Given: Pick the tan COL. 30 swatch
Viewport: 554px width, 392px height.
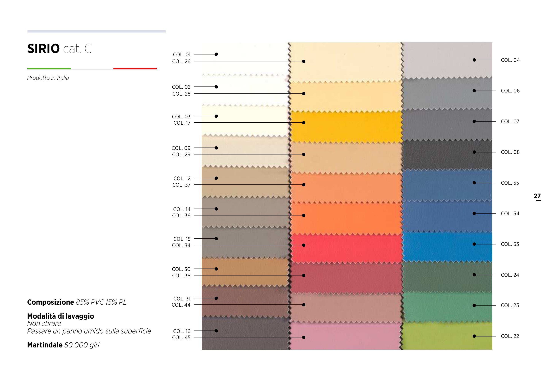Looking at the screenshot, I should 245,272.
